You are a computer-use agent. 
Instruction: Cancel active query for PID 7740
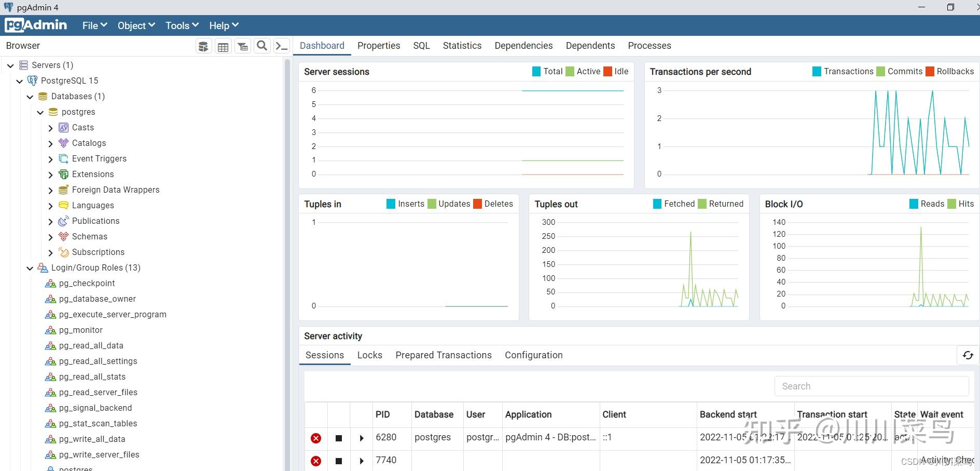339,461
